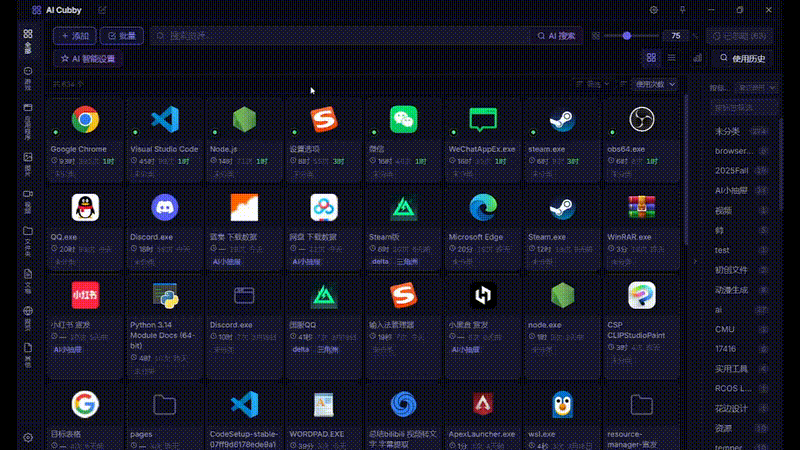
Task: Launch WORDPAD.EXE tile
Action: pyautogui.click(x=323, y=416)
